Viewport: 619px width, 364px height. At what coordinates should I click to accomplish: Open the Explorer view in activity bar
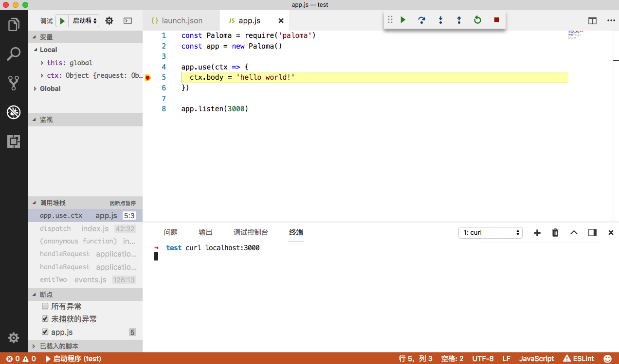click(x=14, y=24)
